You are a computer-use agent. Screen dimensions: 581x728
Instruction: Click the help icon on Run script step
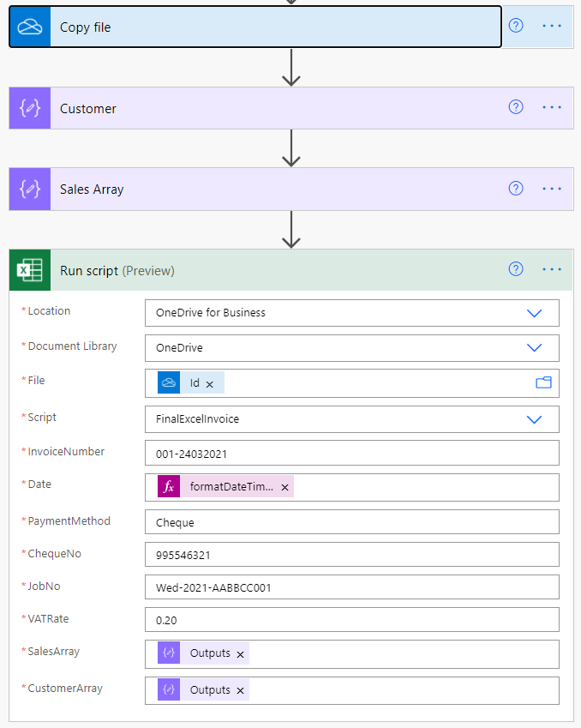516,269
